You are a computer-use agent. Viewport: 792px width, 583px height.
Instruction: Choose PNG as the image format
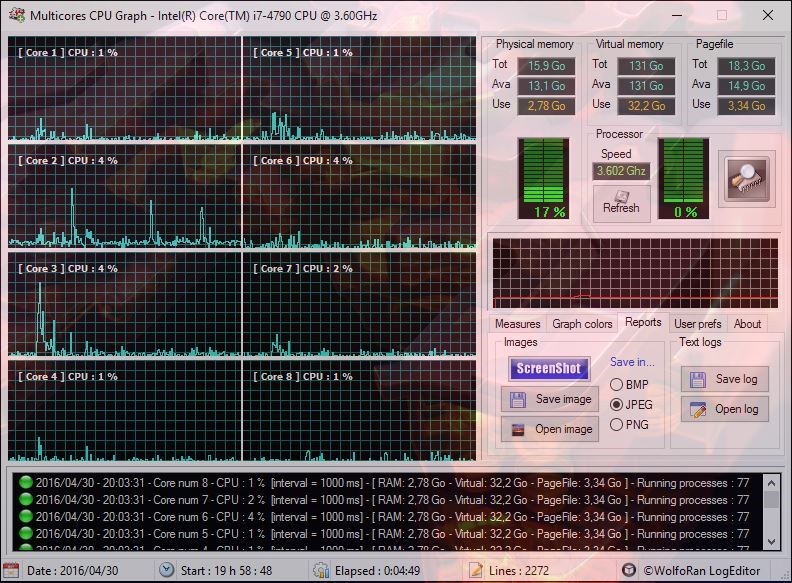pyautogui.click(x=616, y=424)
